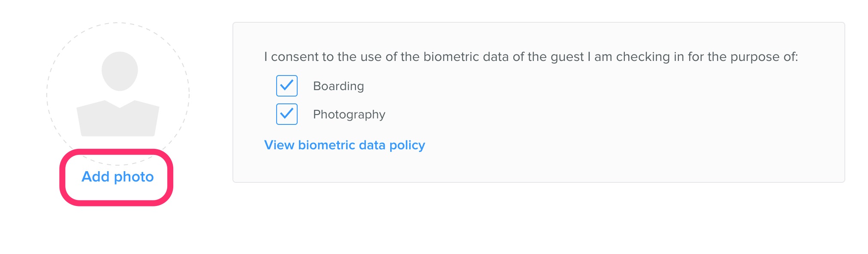
Task: Click the collar notch of the avatar icon
Action: 120,104
